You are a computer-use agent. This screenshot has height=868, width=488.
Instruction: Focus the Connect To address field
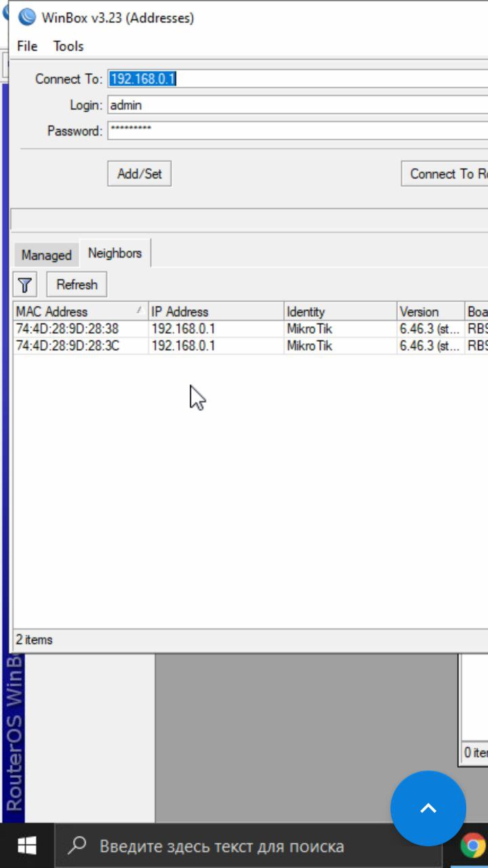[x=298, y=79]
